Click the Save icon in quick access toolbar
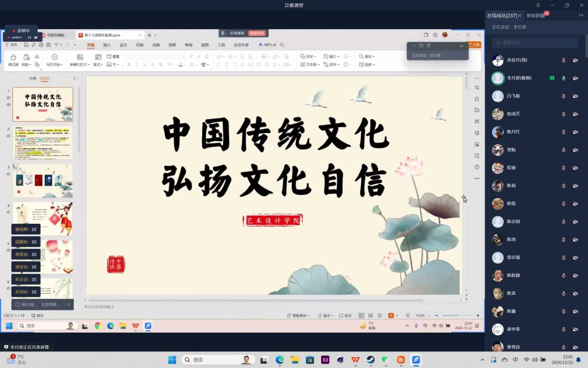The image size is (588, 368). click(26, 45)
